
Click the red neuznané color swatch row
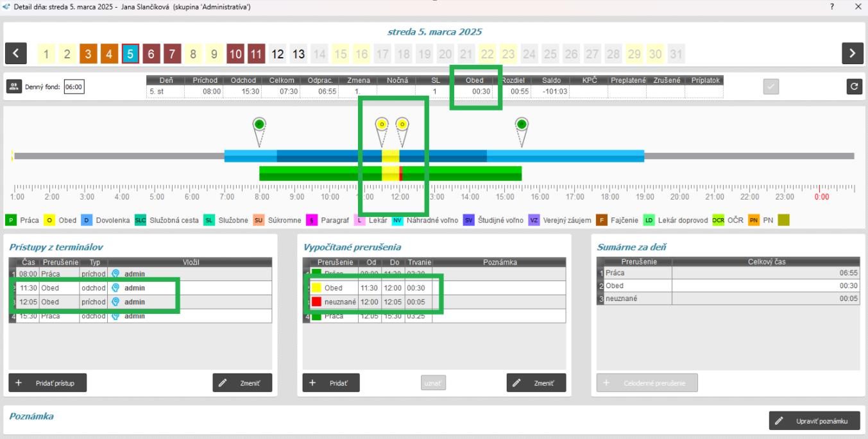pyautogui.click(x=316, y=302)
